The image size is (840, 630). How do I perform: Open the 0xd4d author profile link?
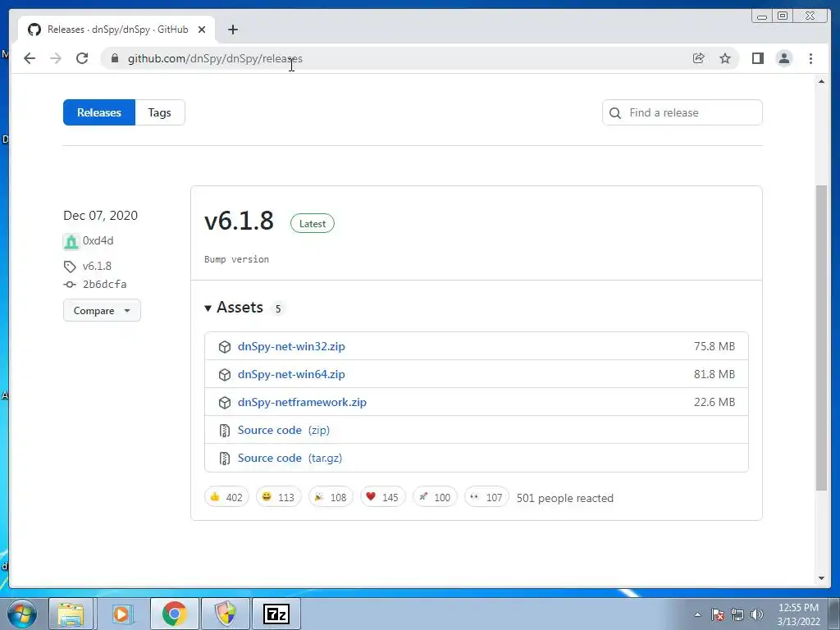98,240
